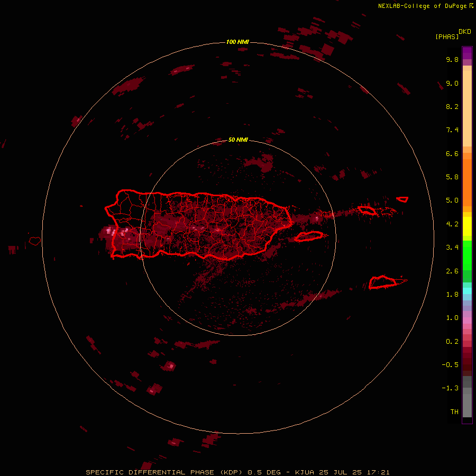476x476 pixels.
Task: Click the [PHAS] label above the color bar
Action: (x=447, y=36)
